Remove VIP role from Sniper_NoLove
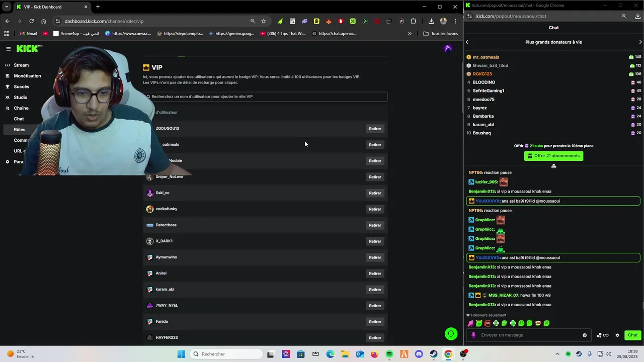 point(375,177)
